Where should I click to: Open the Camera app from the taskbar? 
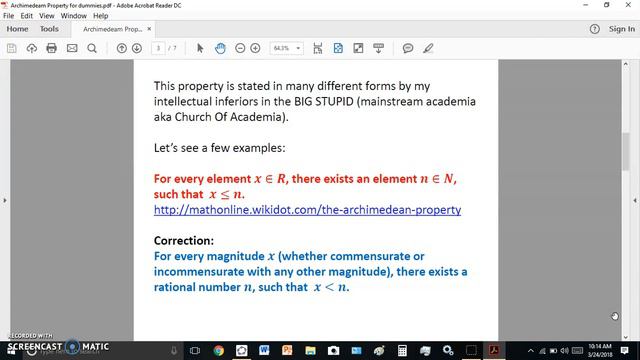[333, 351]
